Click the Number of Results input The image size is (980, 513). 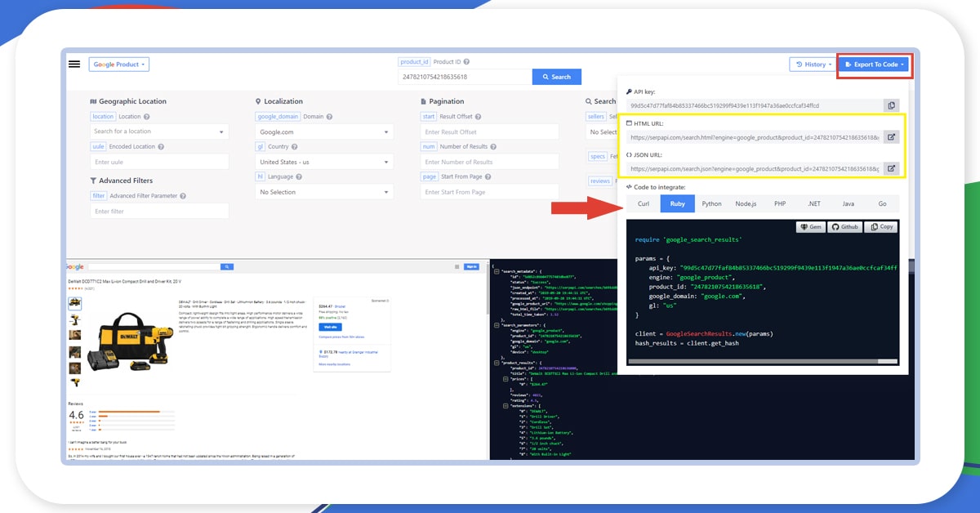coord(489,162)
